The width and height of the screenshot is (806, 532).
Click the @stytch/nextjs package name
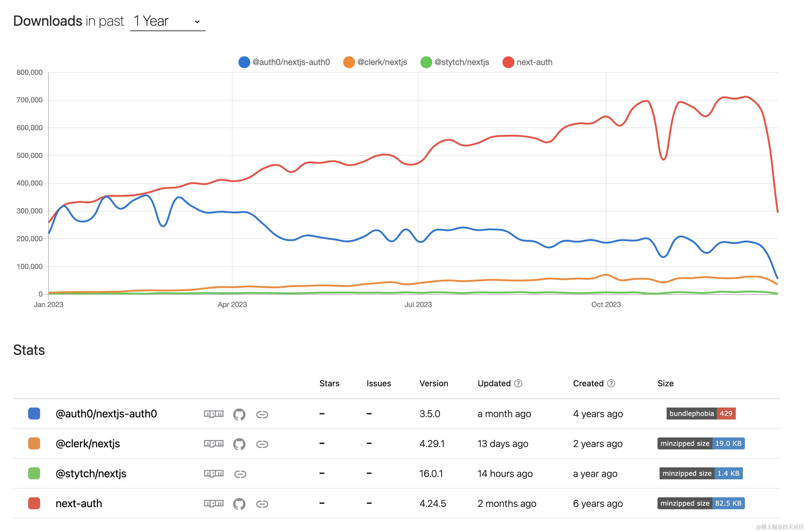(91, 473)
